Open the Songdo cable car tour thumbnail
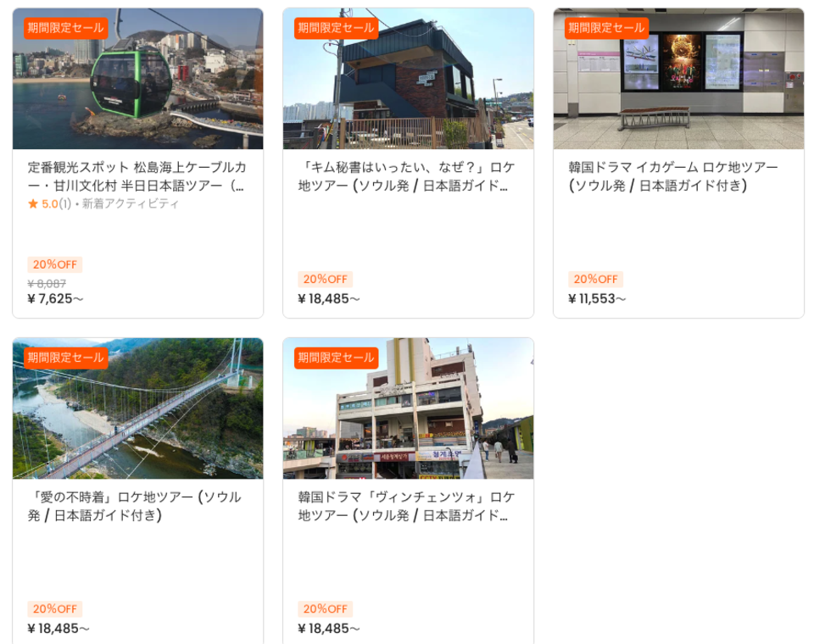Viewport: 814px width, 644px height. click(137, 78)
